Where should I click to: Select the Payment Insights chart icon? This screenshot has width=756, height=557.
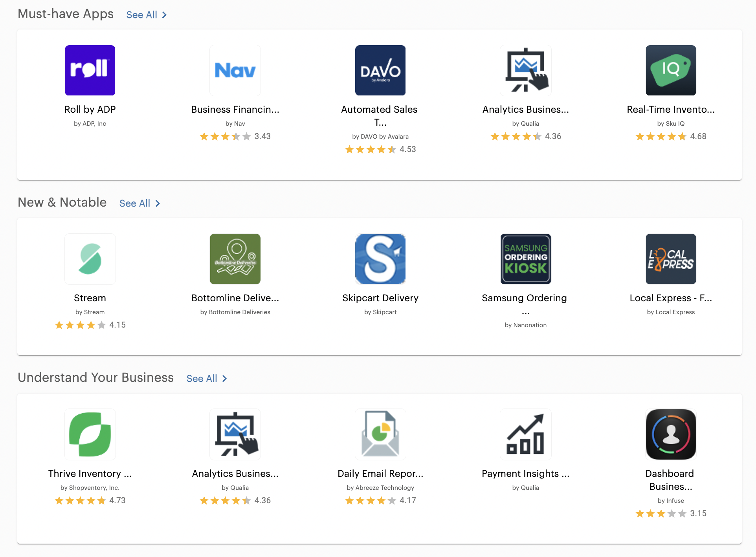point(525,434)
